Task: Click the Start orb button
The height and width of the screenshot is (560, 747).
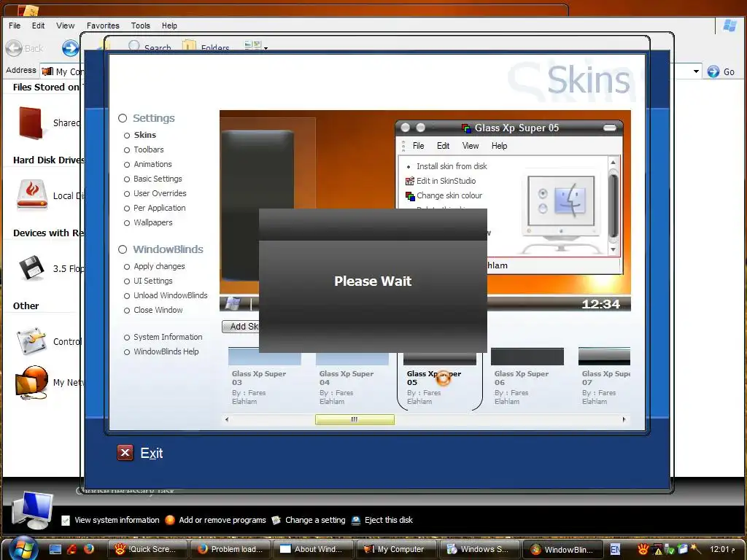Action: [x=23, y=548]
